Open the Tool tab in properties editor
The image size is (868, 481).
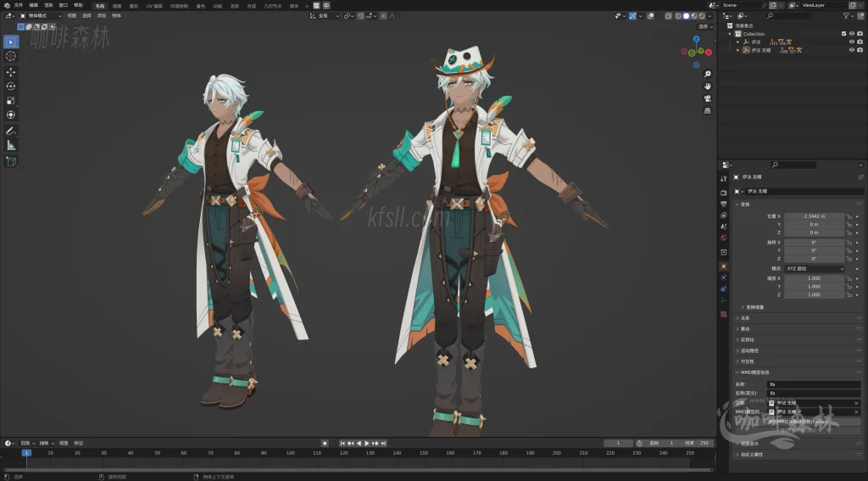coord(724,178)
